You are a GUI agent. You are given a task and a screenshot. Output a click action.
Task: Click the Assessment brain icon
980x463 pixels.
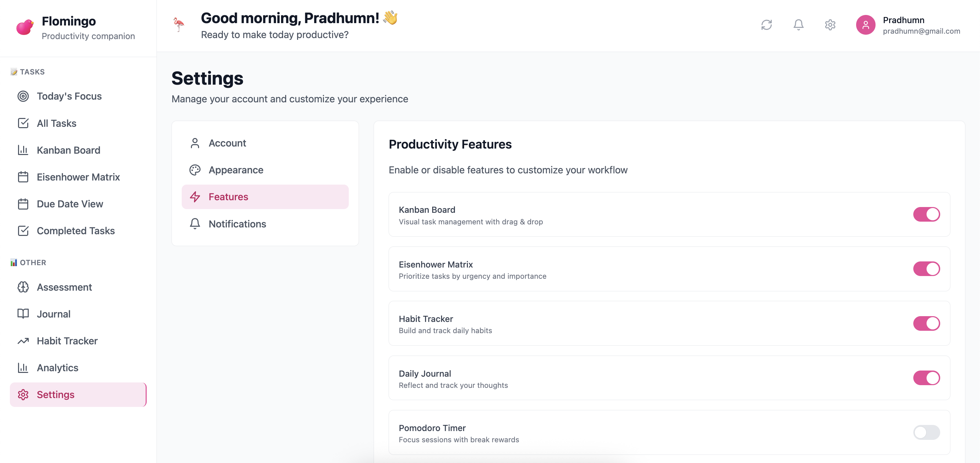point(23,287)
